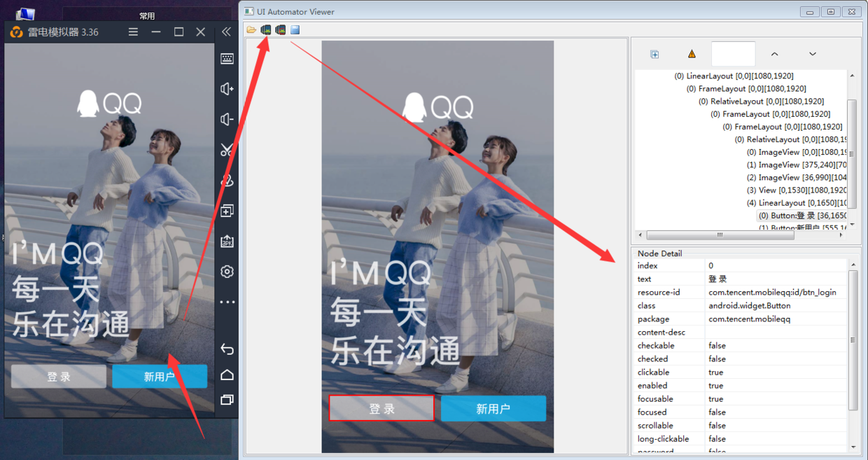Screen dimensions: 868x460
Task: Show more emulator tools with three dots
Action: [x=227, y=302]
